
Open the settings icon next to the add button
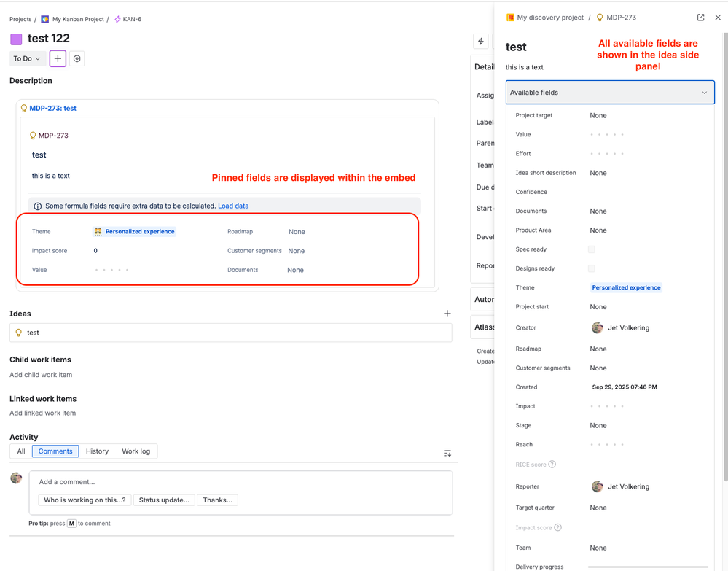coord(77,58)
